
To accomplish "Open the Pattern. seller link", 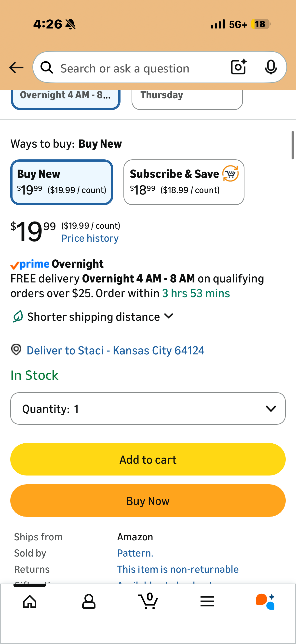I will point(135,553).
